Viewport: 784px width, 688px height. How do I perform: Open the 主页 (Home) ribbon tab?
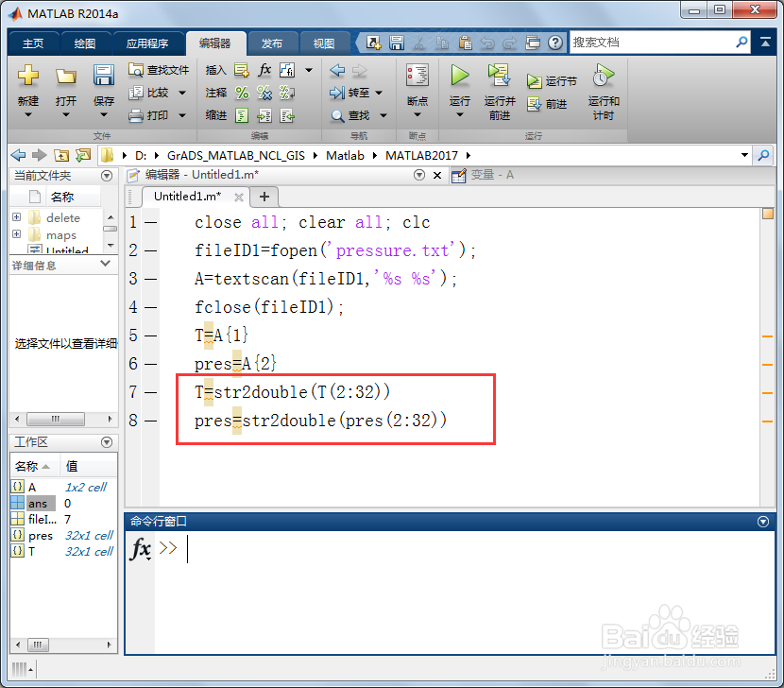(33, 43)
